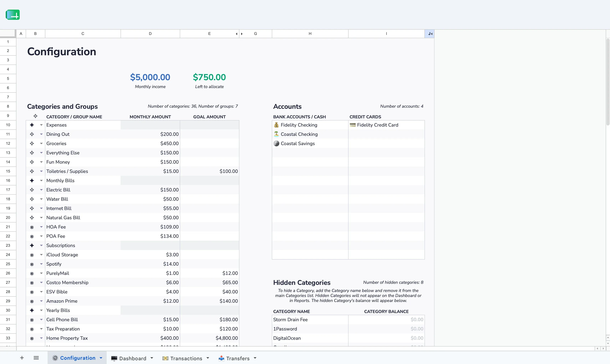Open the all sheets list icon

click(36, 358)
